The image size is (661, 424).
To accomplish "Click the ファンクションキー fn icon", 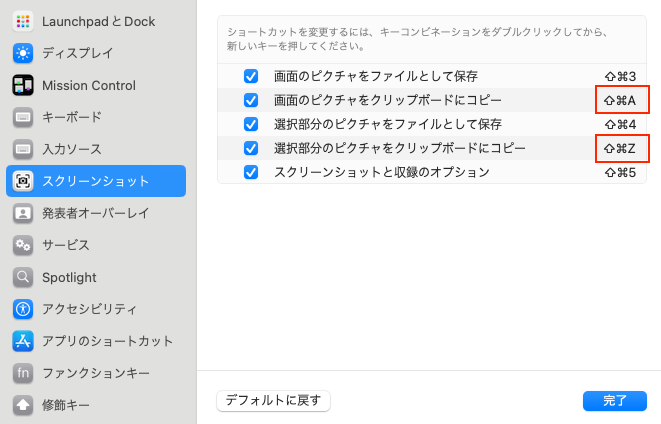I will click(x=24, y=373).
